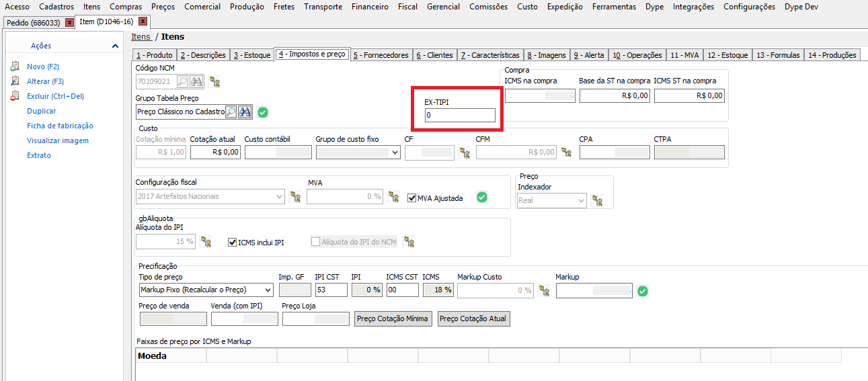The image size is (868, 381).
Task: Close the Item (D1046-16) tab
Action: click(x=143, y=22)
